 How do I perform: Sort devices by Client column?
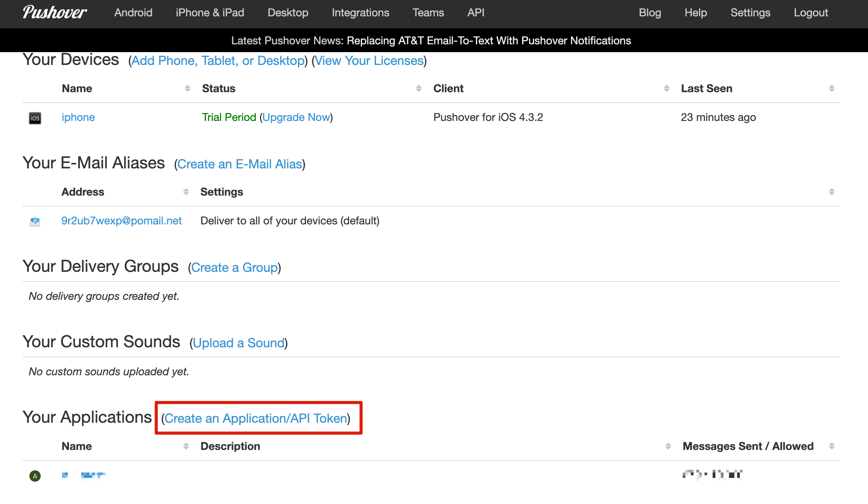coord(667,88)
